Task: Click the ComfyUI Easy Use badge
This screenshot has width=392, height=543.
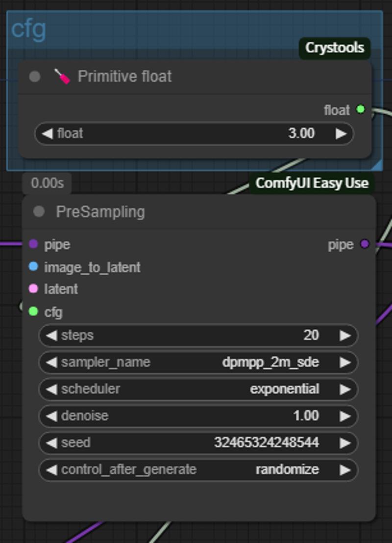Action: (312, 183)
